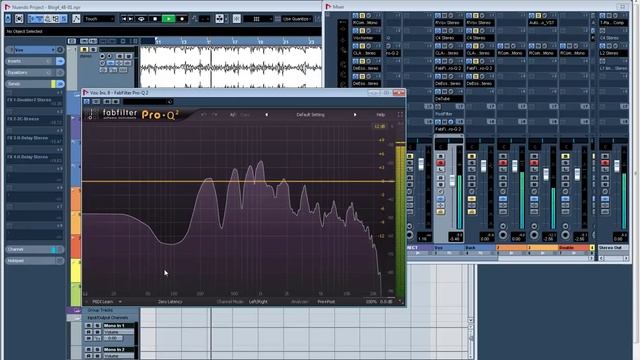Mute the first audio track in track list
This screenshot has height=360, width=640.
click(x=84, y=49)
